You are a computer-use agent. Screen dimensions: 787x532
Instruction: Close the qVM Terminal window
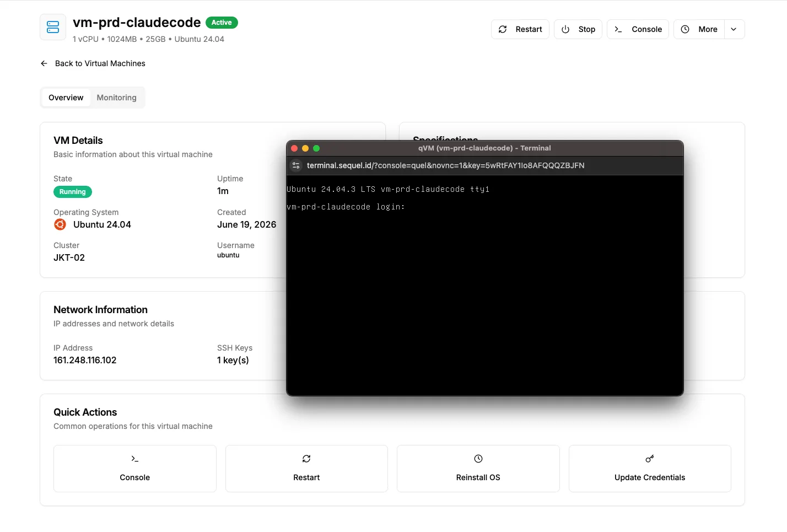coord(294,148)
